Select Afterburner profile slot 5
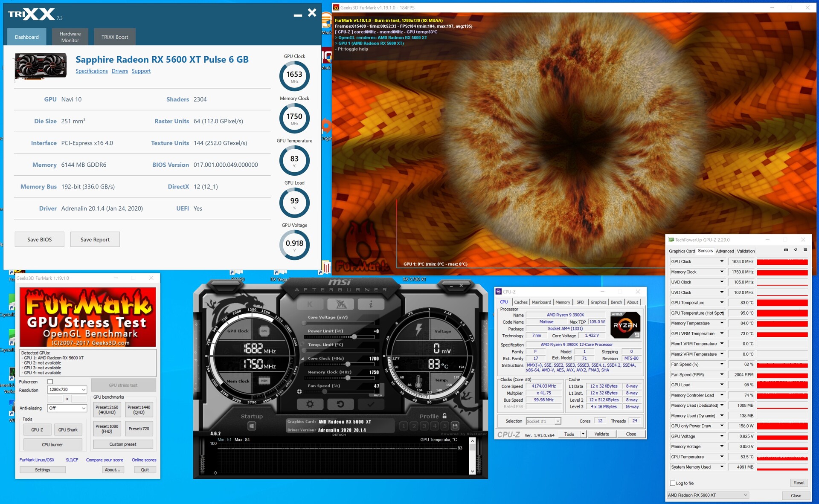The height and width of the screenshot is (504, 819). pos(445,426)
